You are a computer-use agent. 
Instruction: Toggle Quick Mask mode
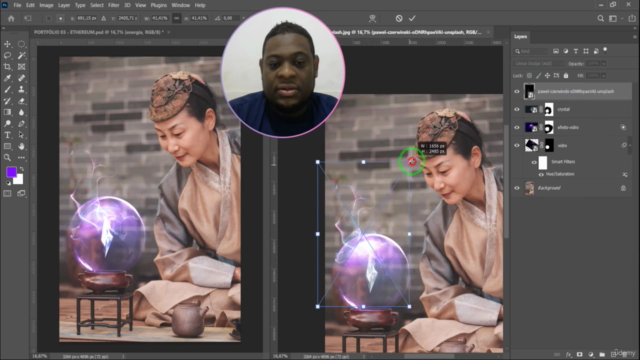tap(7, 193)
